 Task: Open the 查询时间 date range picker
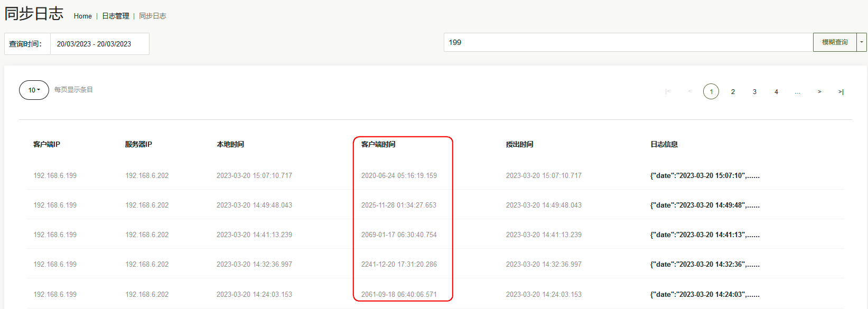(99, 44)
